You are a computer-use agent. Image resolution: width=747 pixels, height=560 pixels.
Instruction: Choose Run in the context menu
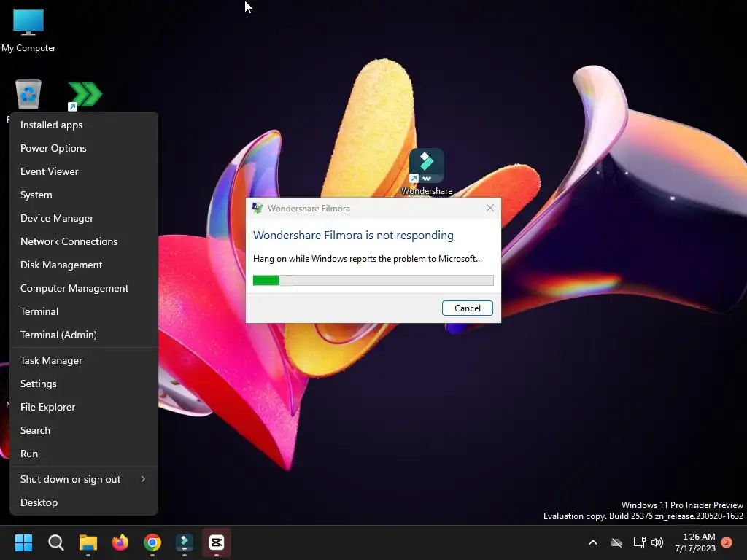pos(84,454)
